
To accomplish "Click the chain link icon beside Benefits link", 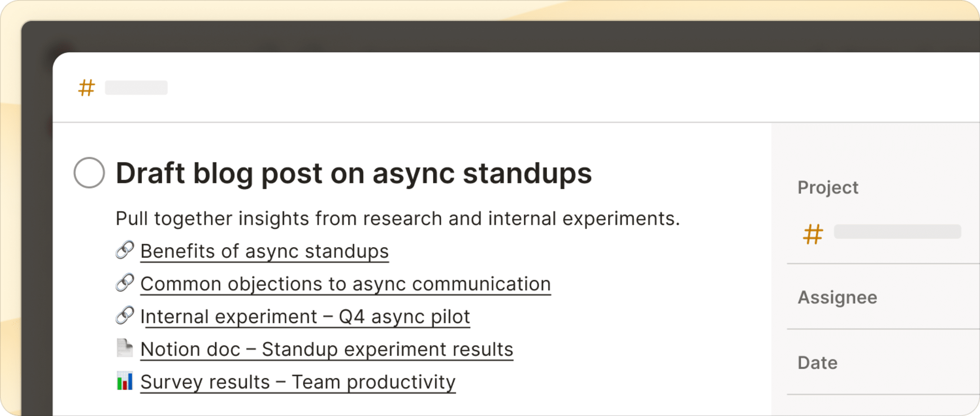I will pos(125,251).
